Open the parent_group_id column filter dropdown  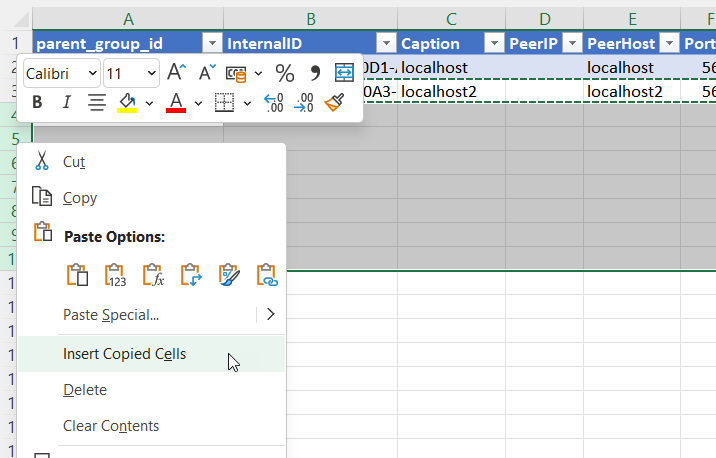211,43
